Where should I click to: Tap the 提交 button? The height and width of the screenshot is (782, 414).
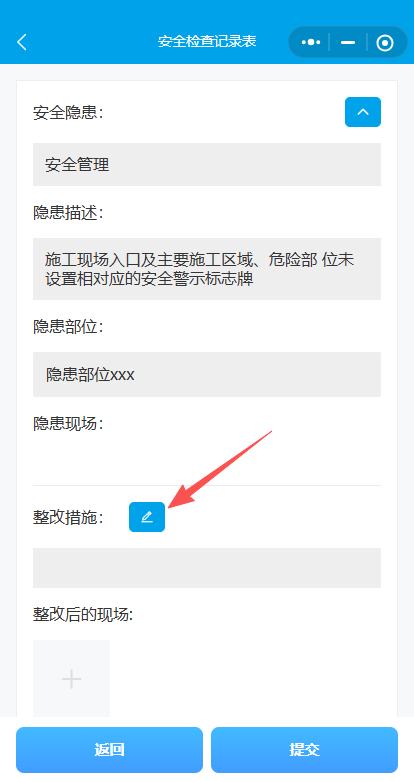[x=304, y=750]
